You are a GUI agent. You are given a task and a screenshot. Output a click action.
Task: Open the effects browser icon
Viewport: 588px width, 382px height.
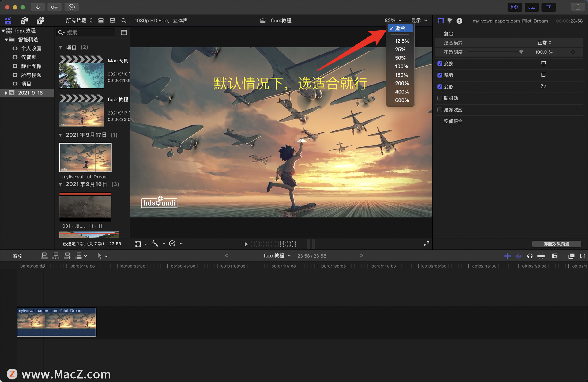point(571,256)
